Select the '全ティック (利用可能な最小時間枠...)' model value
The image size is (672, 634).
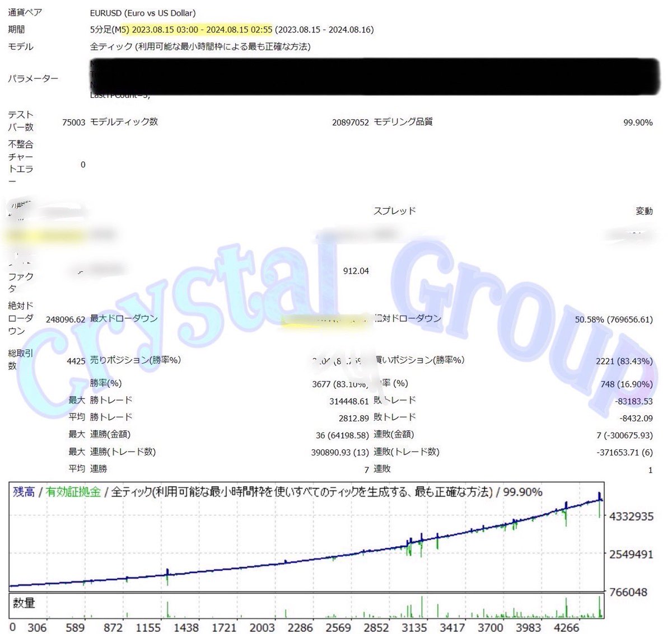coord(200,46)
